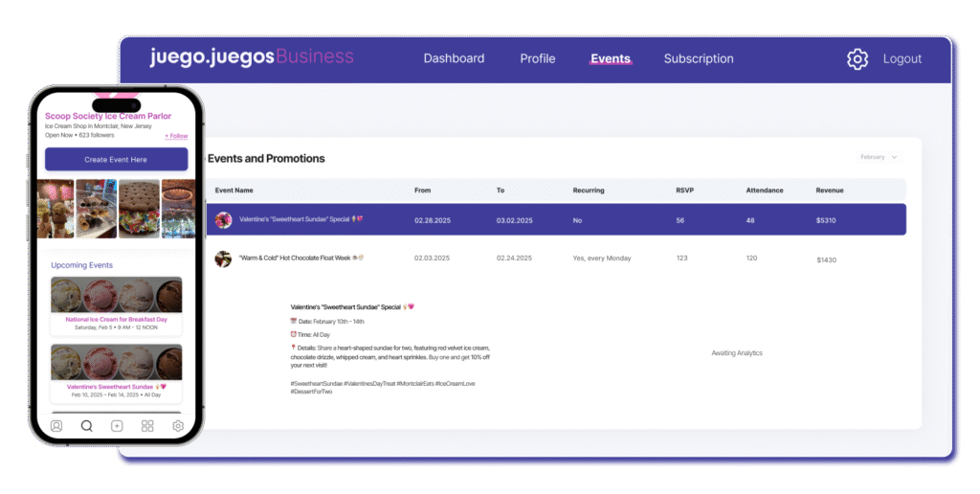The height and width of the screenshot is (494, 980).
Task: Select the Warm & Cold Hot Chocolate row
Action: (555, 258)
